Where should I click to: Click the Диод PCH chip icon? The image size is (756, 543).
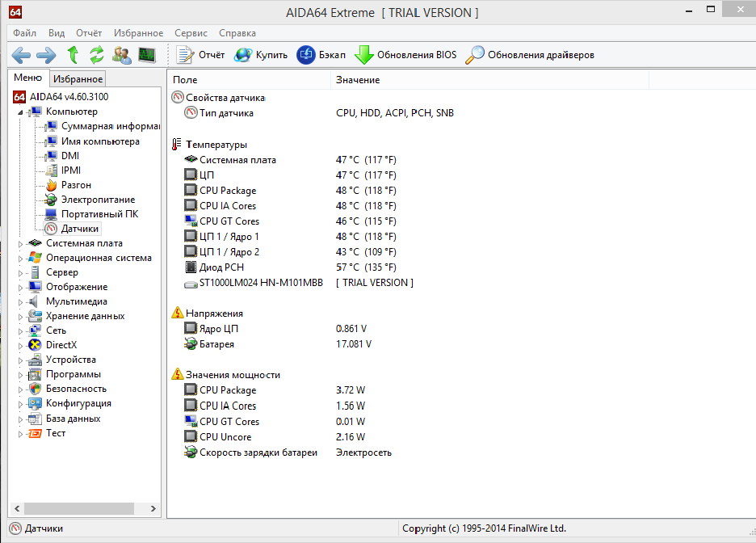click(191, 267)
